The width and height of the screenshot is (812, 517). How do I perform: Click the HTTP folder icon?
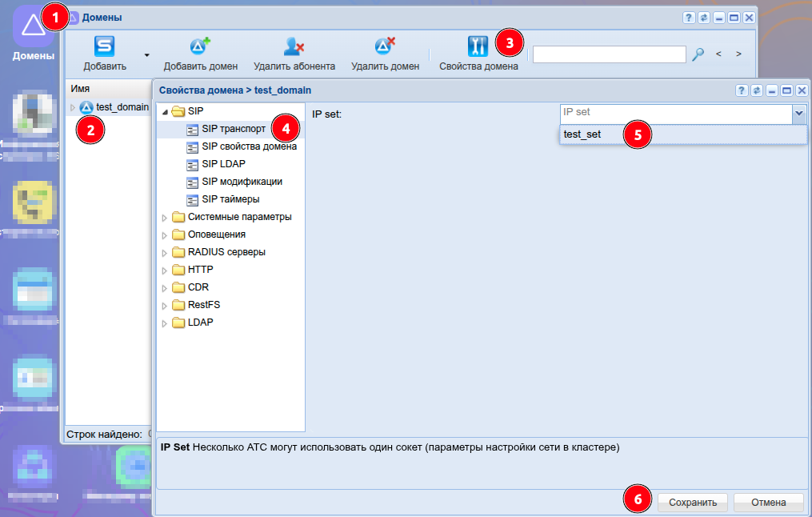[x=178, y=270]
